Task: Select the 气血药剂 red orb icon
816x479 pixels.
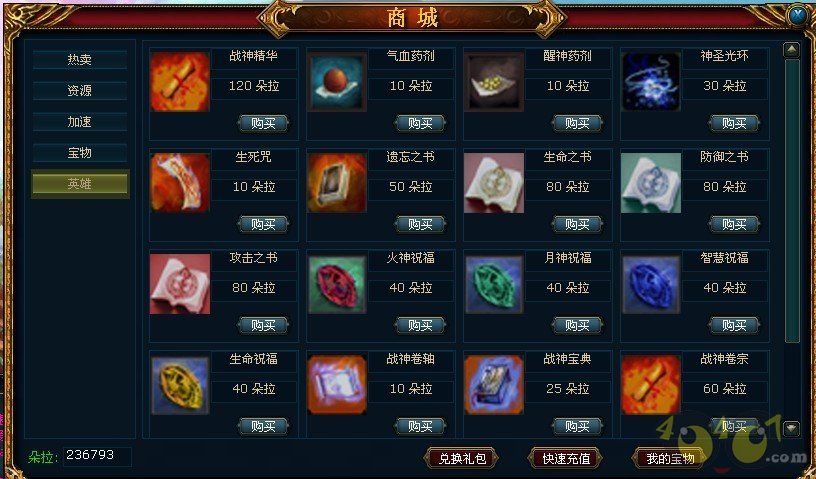Action: pyautogui.click(x=337, y=82)
